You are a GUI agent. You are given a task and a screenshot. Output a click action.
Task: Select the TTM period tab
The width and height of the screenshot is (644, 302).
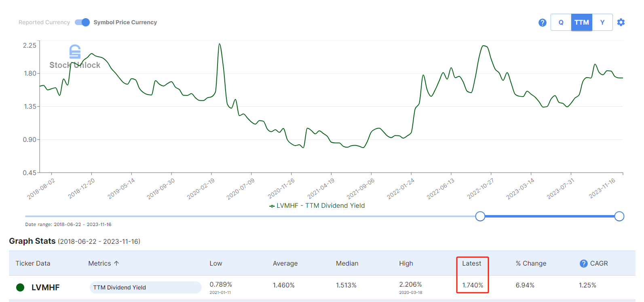tap(582, 22)
